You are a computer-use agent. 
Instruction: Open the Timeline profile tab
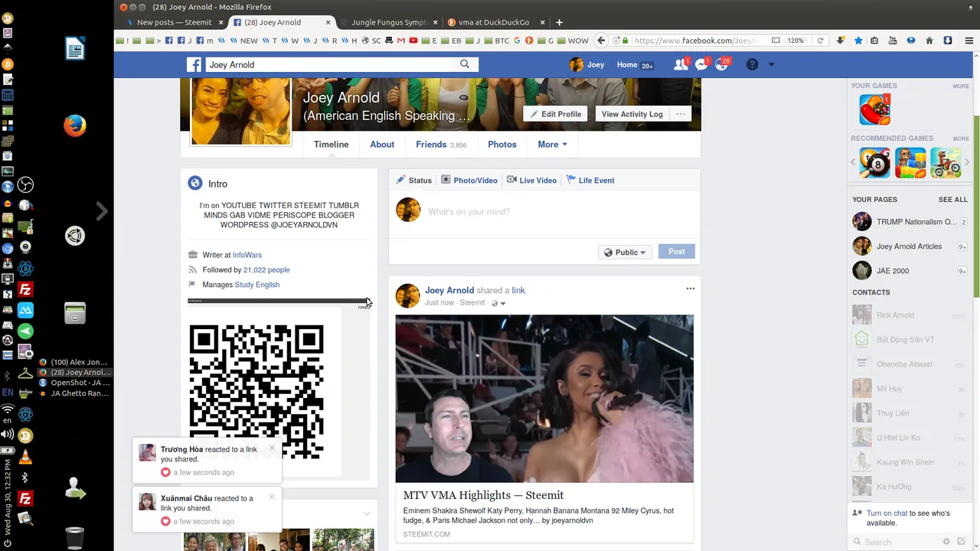331,144
